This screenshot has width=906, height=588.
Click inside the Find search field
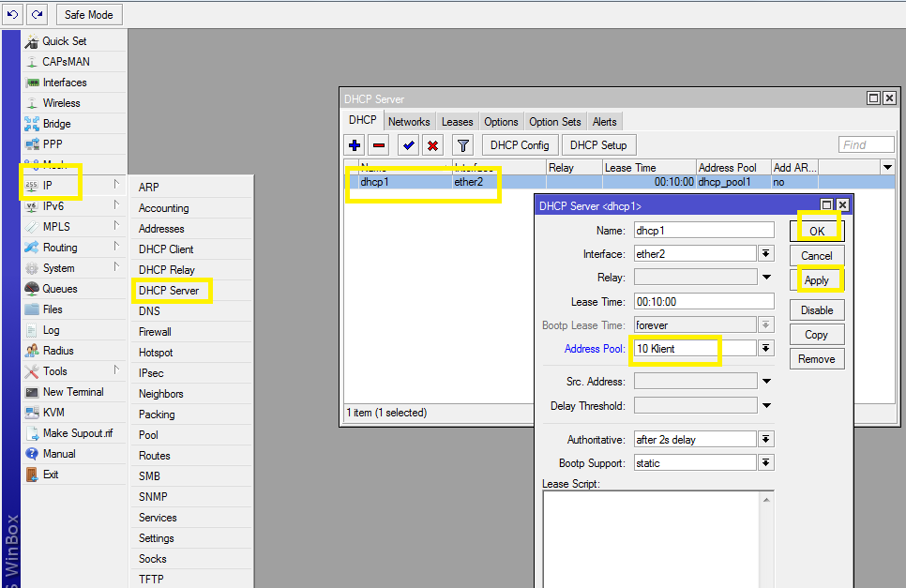[865, 143]
